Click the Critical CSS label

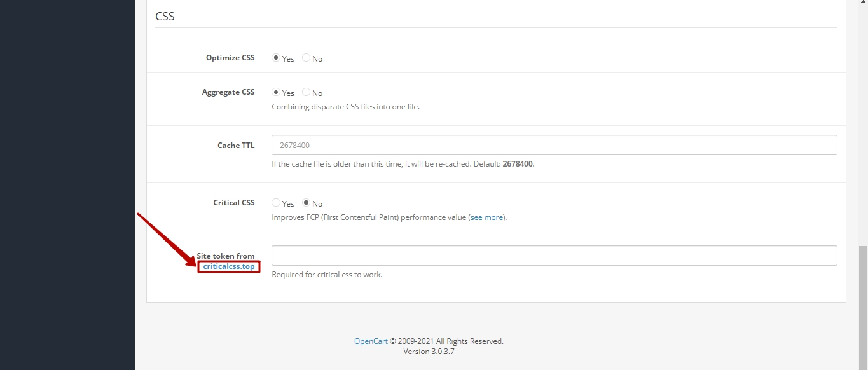click(234, 203)
